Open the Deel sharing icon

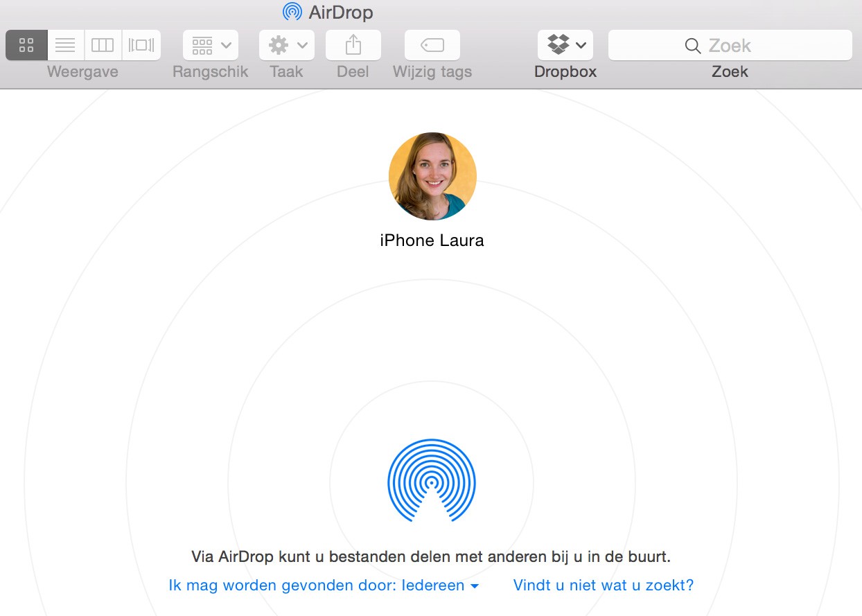[353, 44]
